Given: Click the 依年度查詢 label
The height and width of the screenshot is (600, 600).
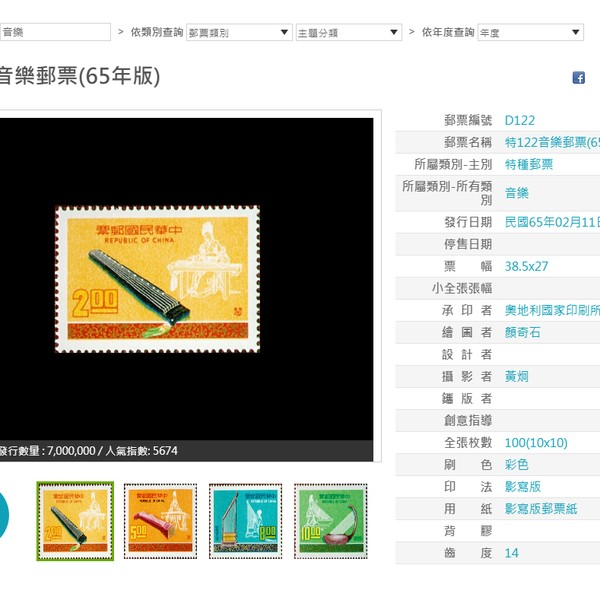Looking at the screenshot, I should 448,32.
